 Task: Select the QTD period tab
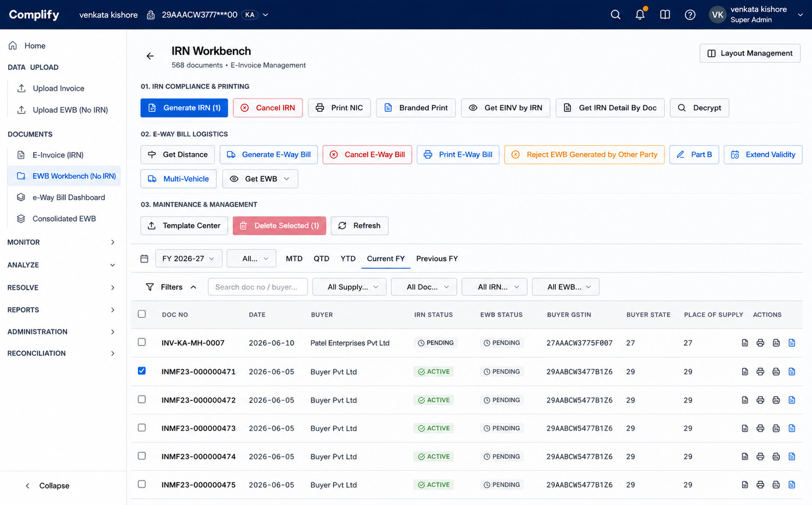(322, 259)
